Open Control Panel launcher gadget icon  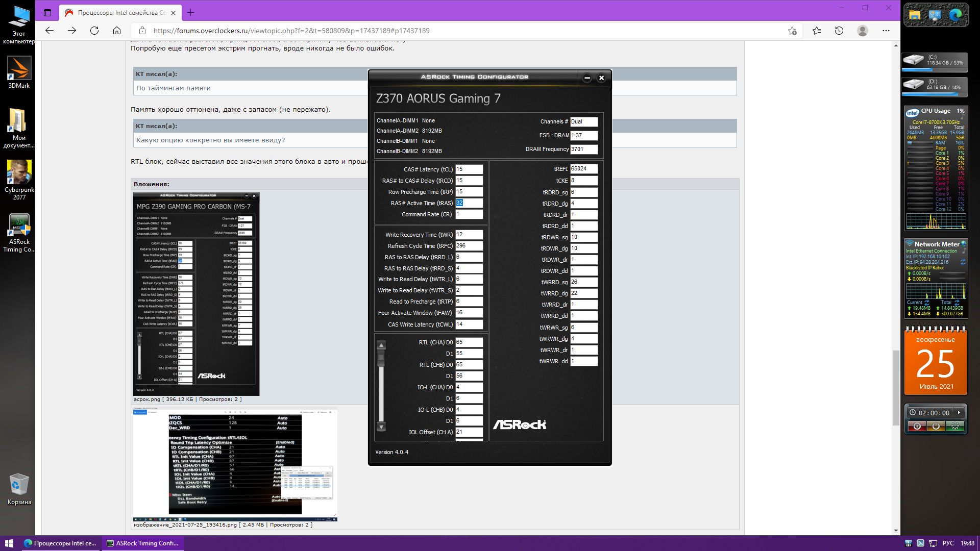coord(935,15)
